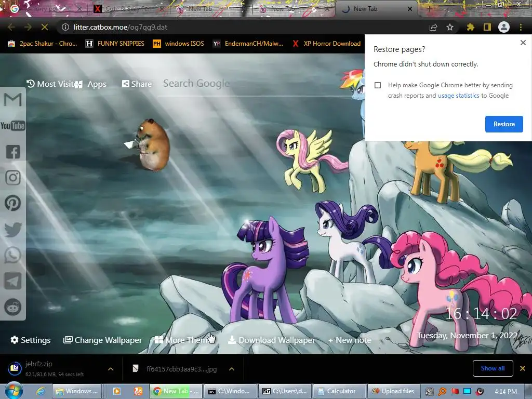
Task: Open the jehrfz.zip download item
Action: 54,368
